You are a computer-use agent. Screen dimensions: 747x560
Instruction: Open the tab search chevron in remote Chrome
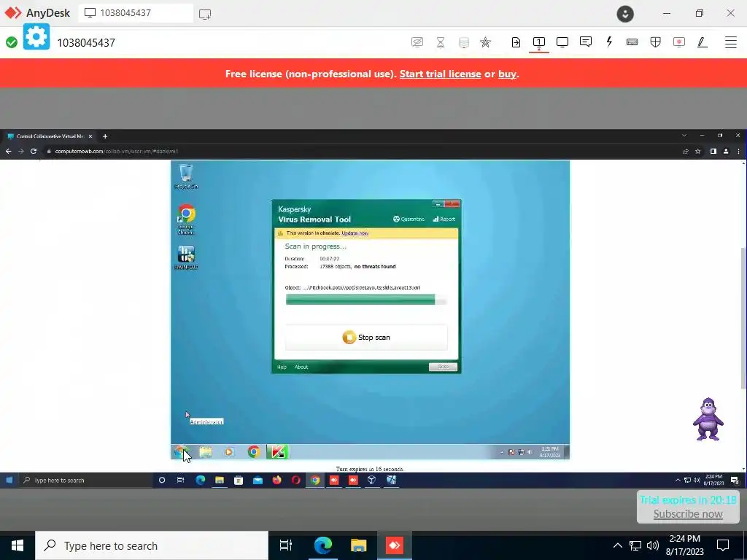pos(684,136)
